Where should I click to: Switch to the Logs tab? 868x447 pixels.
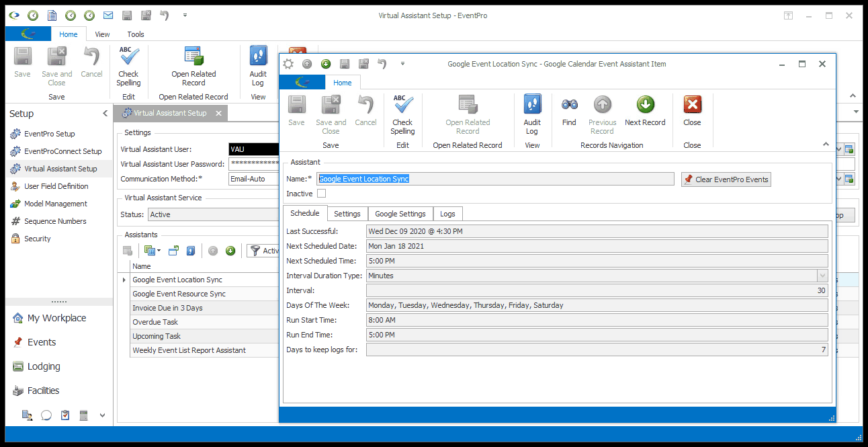tap(447, 214)
